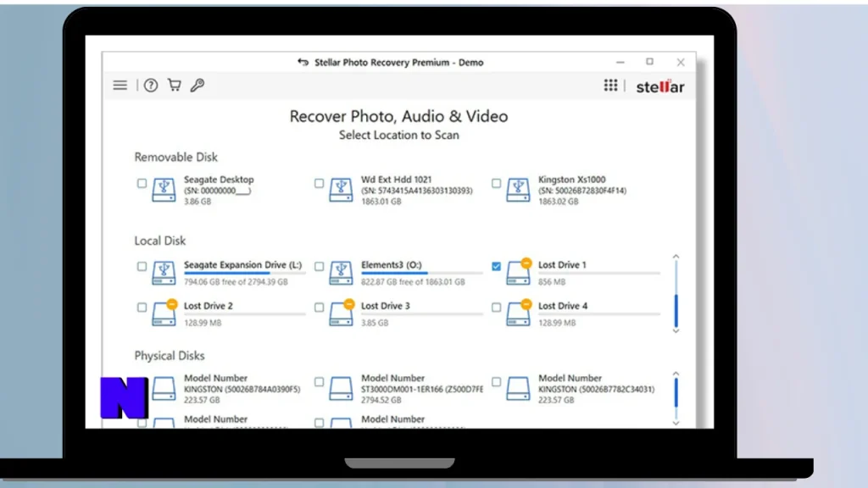868x488 pixels.
Task: Click Local Disk list scroll-up arrow
Action: pyautogui.click(x=676, y=257)
